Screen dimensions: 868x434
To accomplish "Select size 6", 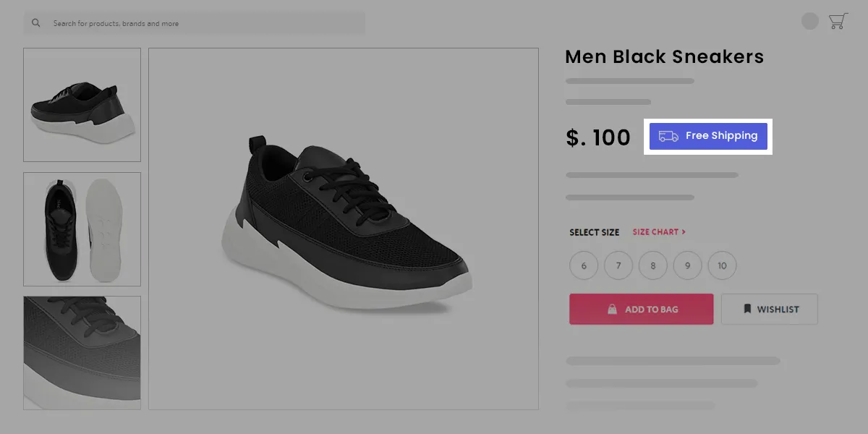I will 584,265.
